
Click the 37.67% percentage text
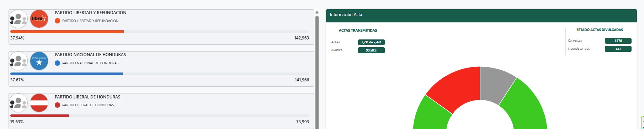point(17,80)
